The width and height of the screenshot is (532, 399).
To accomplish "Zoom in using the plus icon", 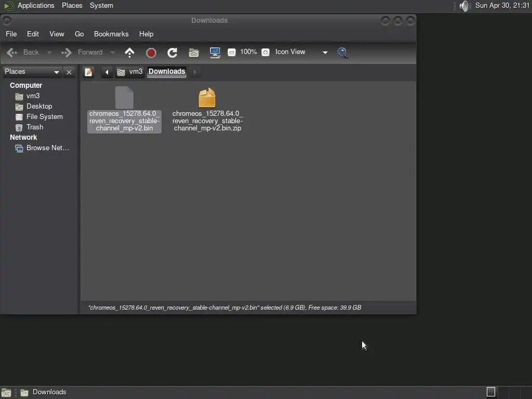I will (x=265, y=52).
